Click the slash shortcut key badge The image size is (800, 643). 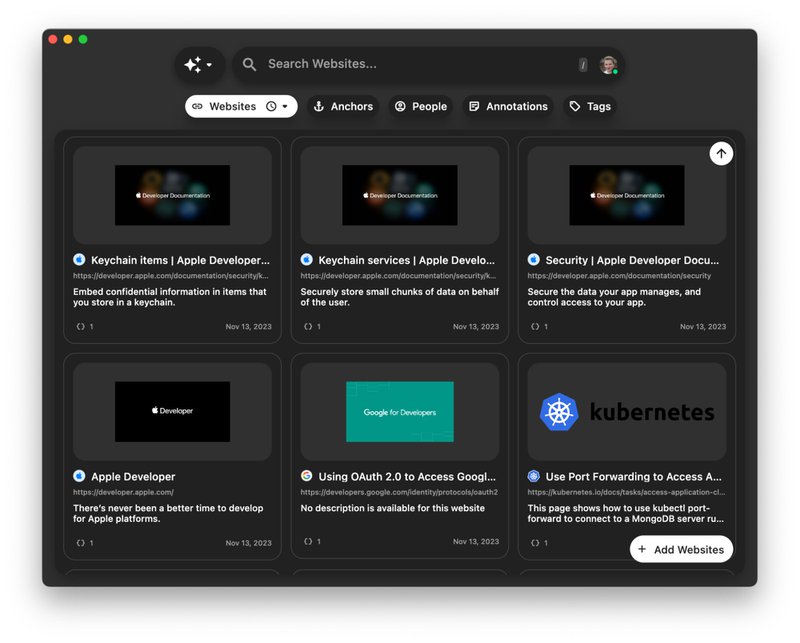click(583, 65)
